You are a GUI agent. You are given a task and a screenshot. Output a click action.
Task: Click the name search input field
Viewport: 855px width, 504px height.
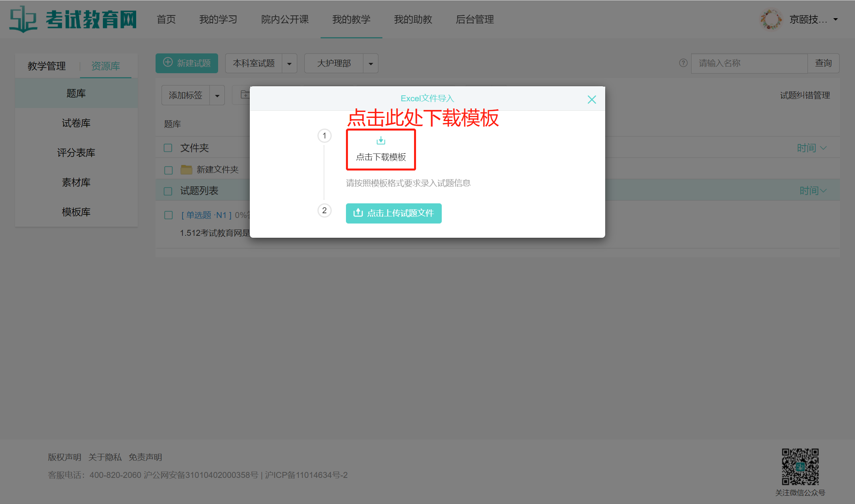749,63
